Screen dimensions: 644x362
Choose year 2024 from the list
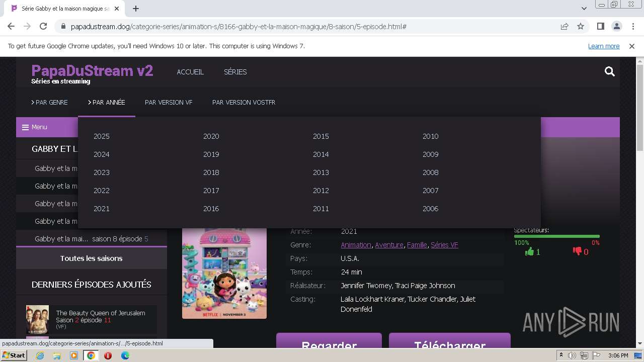[x=102, y=154]
